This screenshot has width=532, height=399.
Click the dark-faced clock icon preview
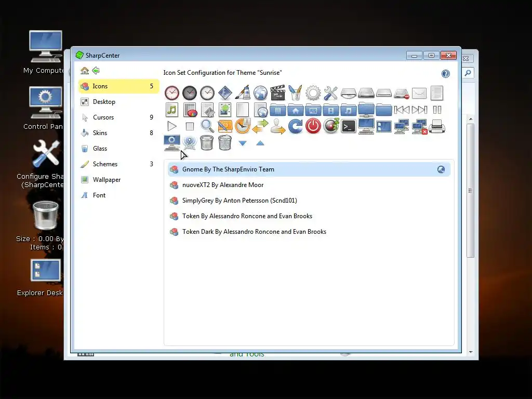tap(190, 93)
